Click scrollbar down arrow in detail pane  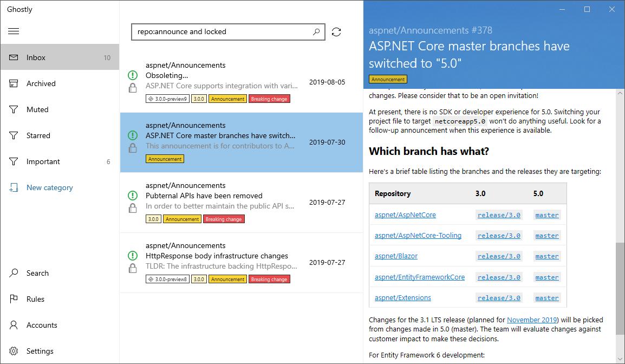coord(620,359)
